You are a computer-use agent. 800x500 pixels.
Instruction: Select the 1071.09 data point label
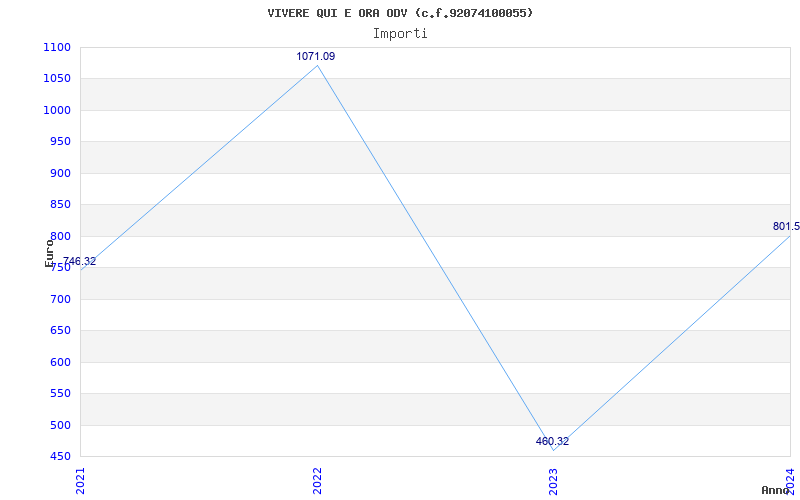tap(316, 57)
